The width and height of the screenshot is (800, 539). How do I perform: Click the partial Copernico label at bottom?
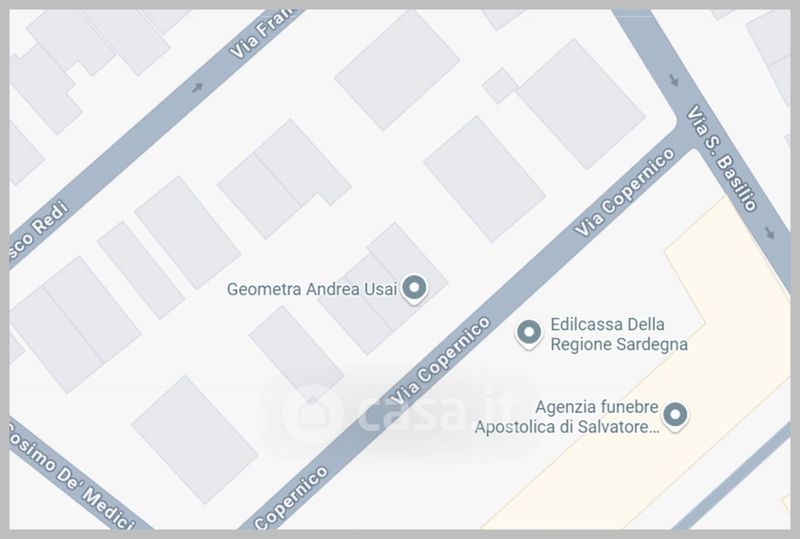[x=291, y=498]
